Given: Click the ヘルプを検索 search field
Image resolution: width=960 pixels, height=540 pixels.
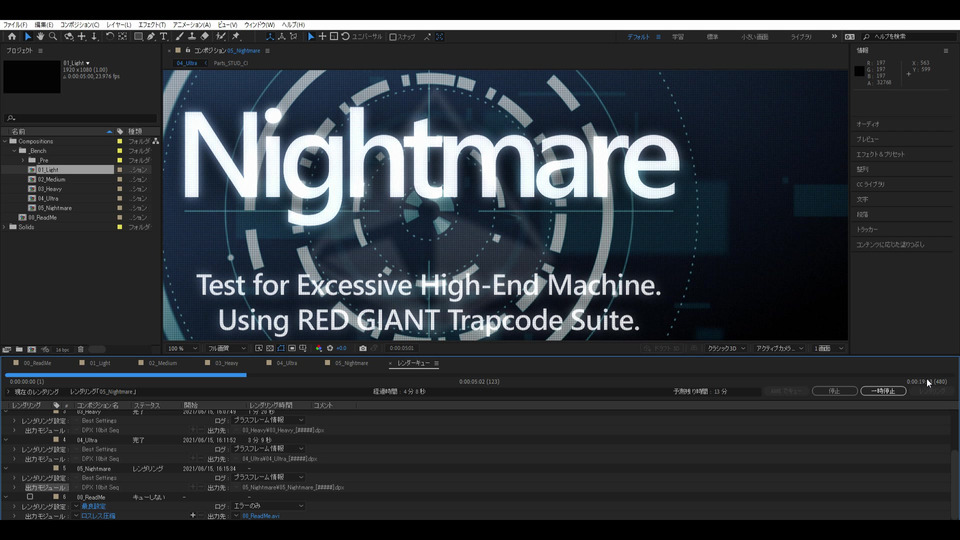Looking at the screenshot, I should pos(909,37).
